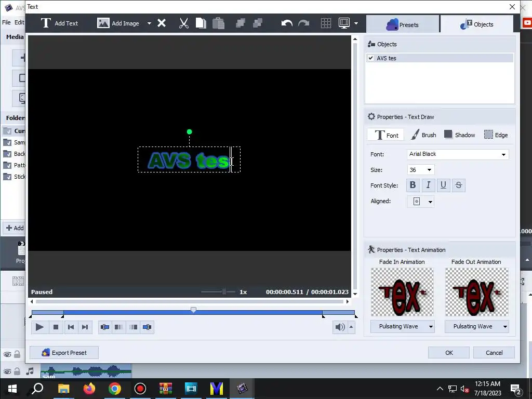532x399 pixels.
Task: Toggle Strikethrough font style
Action: [x=458, y=185]
